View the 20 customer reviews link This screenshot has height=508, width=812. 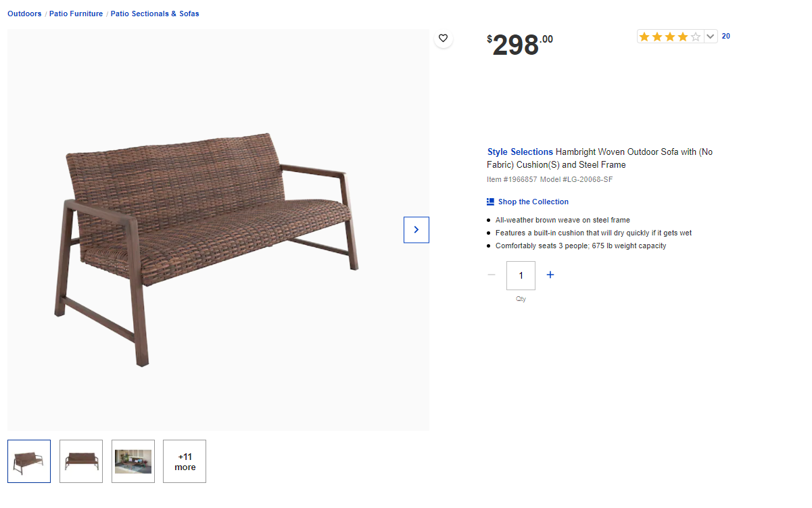725,36
